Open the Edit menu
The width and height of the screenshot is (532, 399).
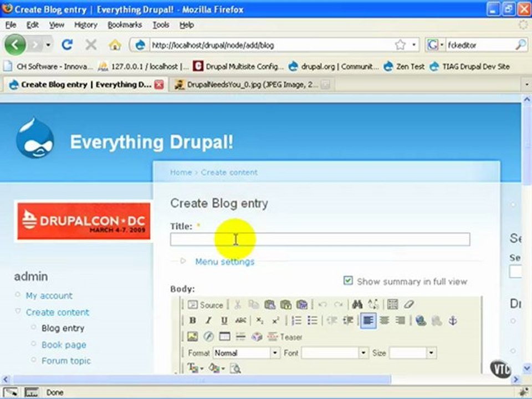tap(33, 25)
